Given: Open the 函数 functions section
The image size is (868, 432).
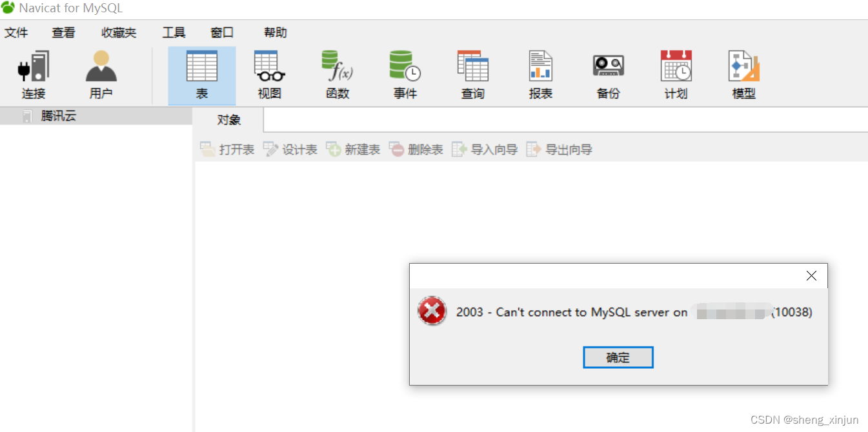Looking at the screenshot, I should (338, 75).
